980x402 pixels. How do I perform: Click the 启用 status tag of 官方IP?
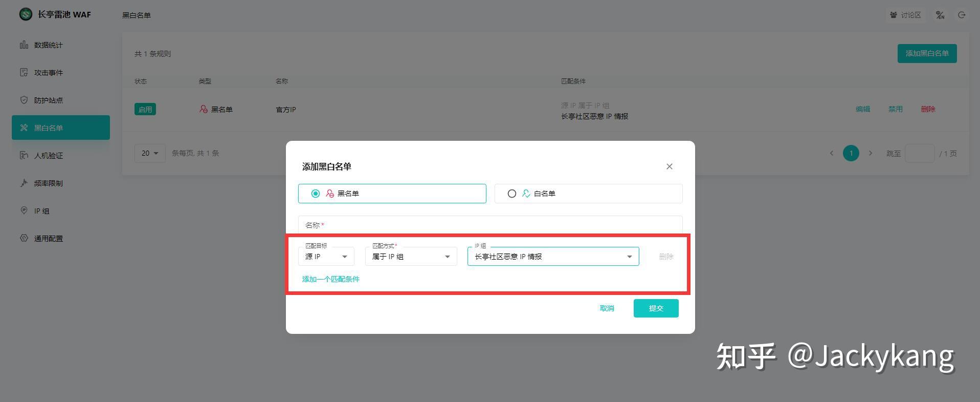click(145, 109)
